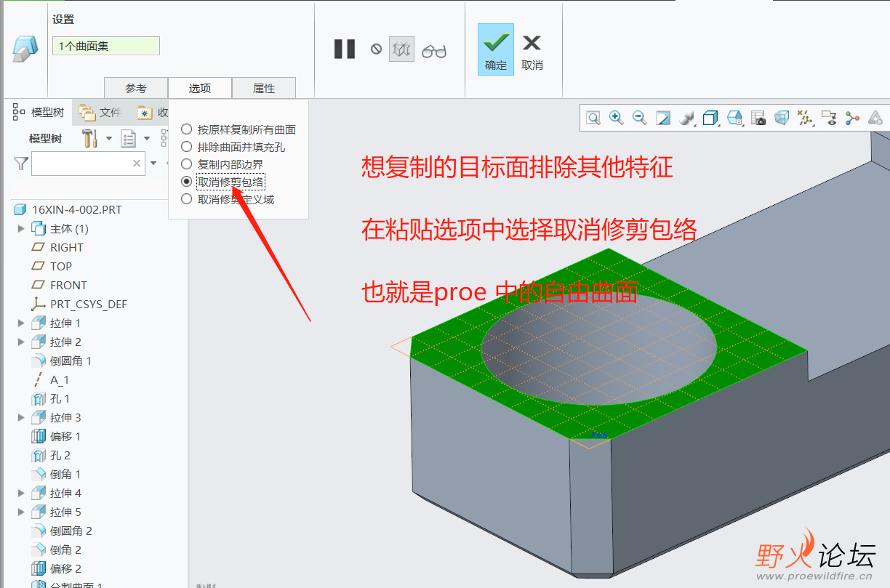Click the copy surface feature icon
The height and width of the screenshot is (588, 890).
pyautogui.click(x=25, y=49)
